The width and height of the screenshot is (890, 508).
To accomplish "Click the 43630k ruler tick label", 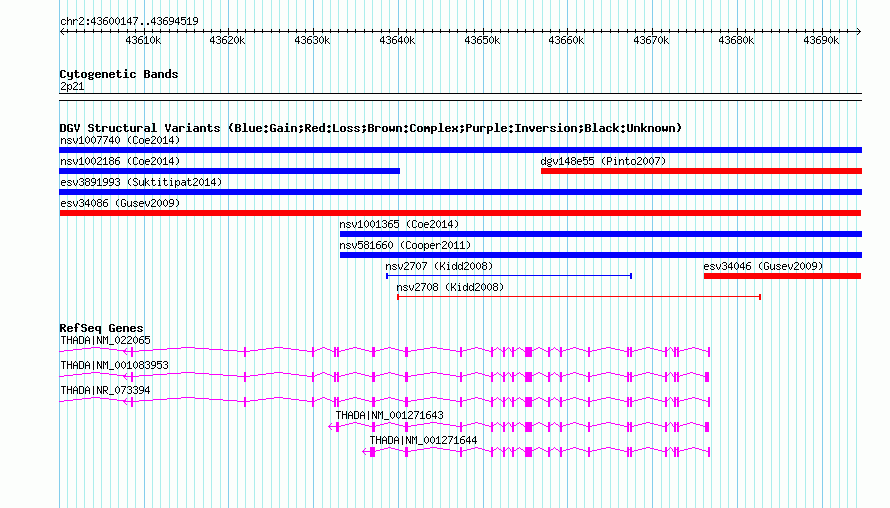I will click(x=312, y=41).
